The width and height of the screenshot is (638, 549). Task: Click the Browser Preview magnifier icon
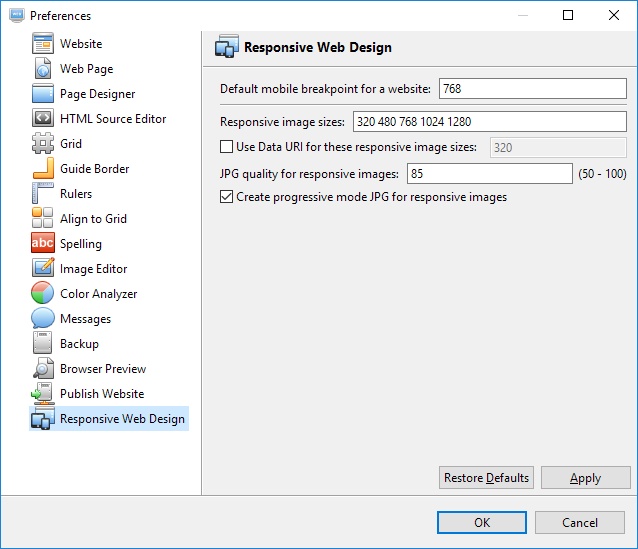click(x=43, y=368)
